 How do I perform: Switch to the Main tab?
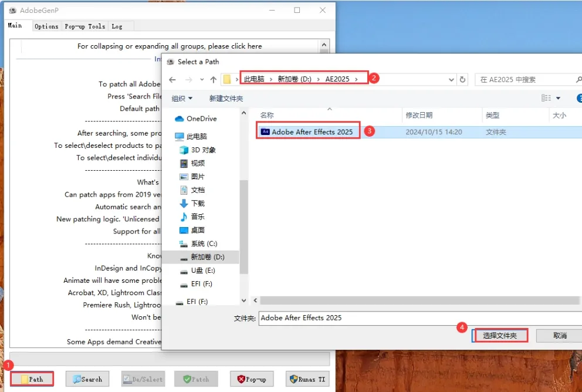coord(15,25)
